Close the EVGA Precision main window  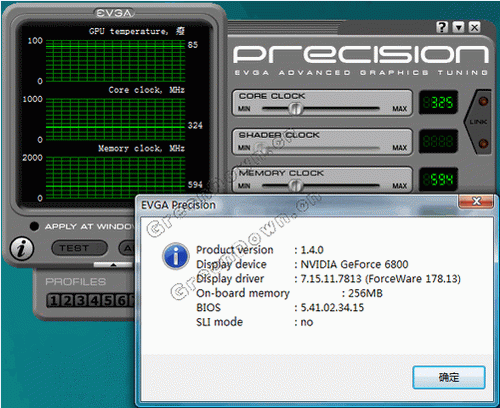click(x=475, y=27)
